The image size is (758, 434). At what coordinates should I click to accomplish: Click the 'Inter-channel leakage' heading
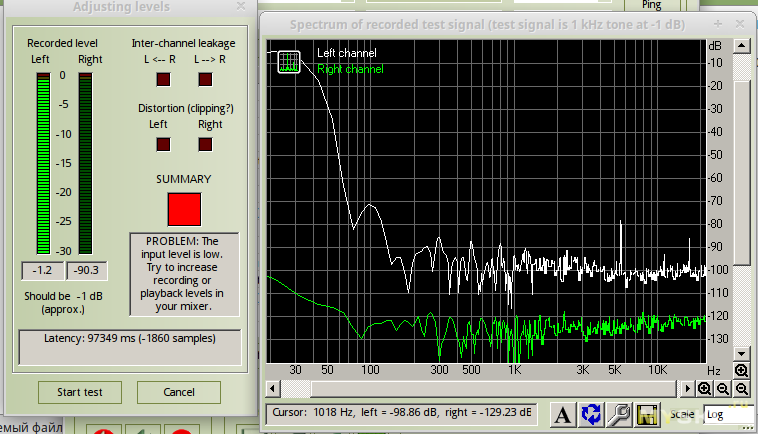183,43
